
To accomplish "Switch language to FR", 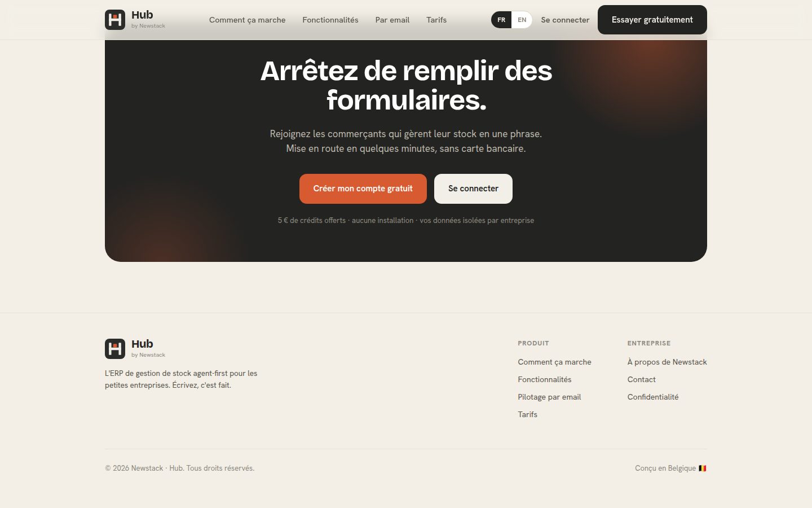I will [x=501, y=20].
